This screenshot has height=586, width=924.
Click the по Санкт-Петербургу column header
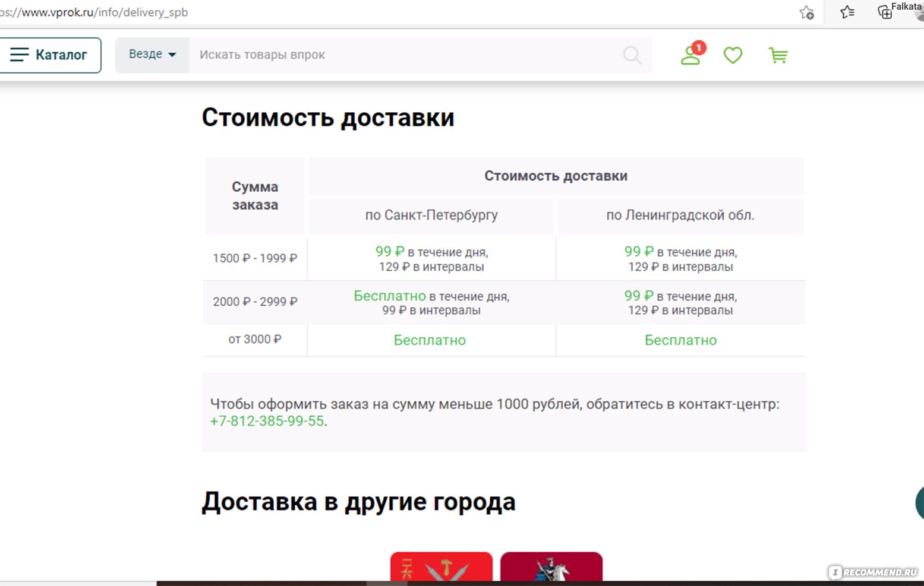click(431, 216)
